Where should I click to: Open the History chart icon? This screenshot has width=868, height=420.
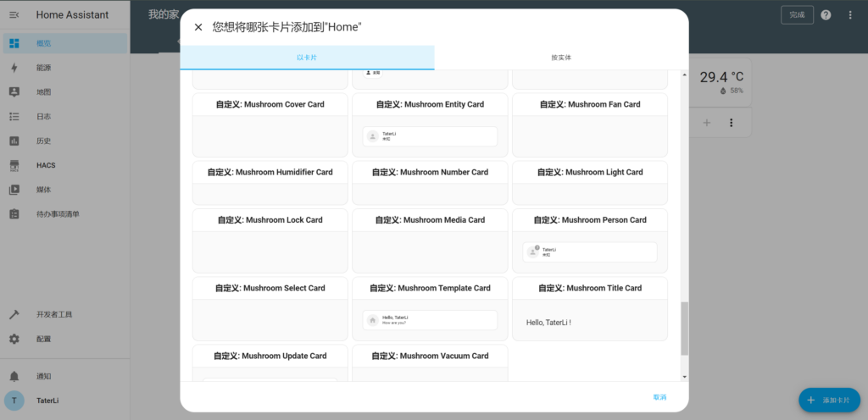coord(14,141)
